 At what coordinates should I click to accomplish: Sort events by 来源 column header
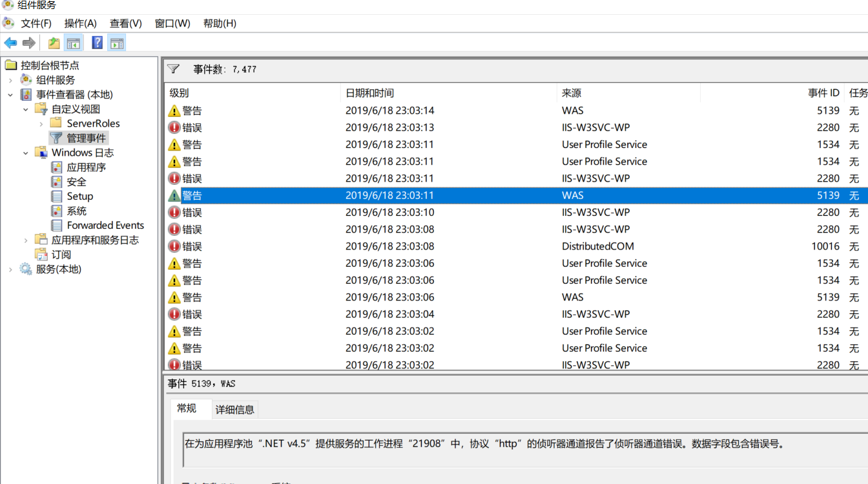pyautogui.click(x=572, y=92)
